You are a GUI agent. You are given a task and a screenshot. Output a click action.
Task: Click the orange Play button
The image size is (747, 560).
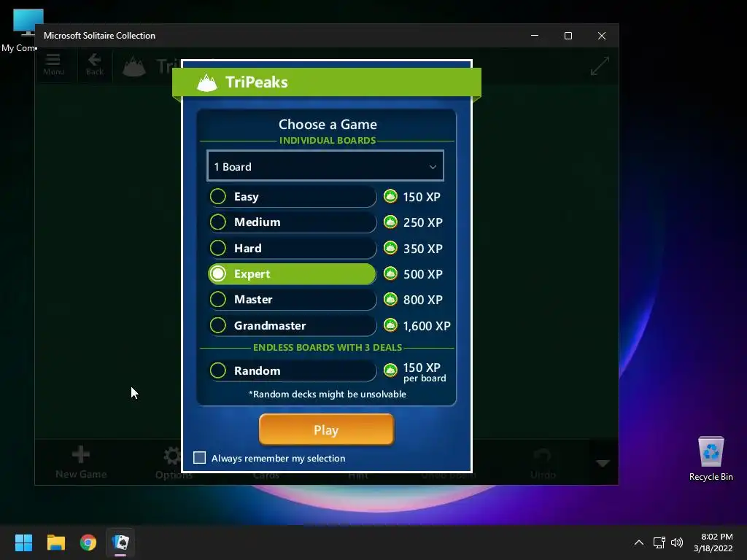point(326,429)
